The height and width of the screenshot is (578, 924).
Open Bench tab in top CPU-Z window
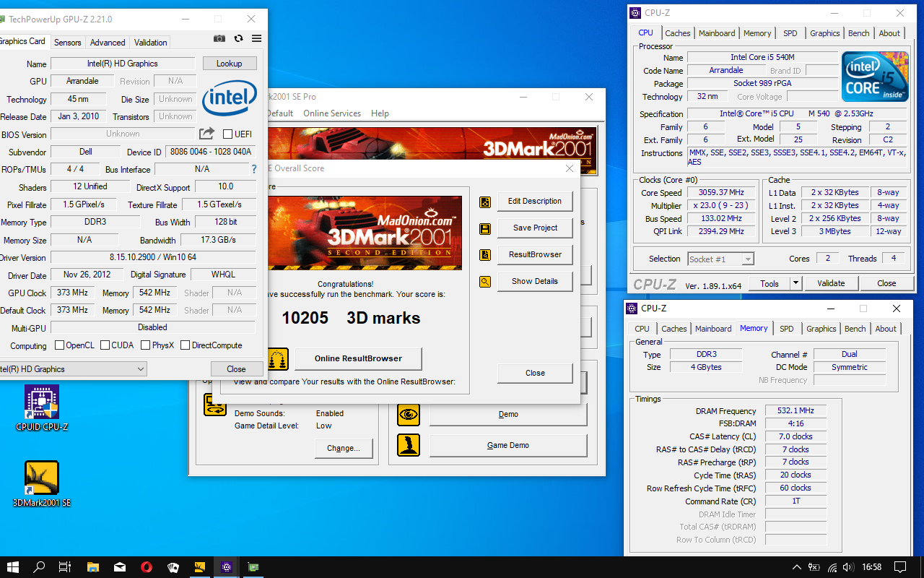click(x=858, y=33)
